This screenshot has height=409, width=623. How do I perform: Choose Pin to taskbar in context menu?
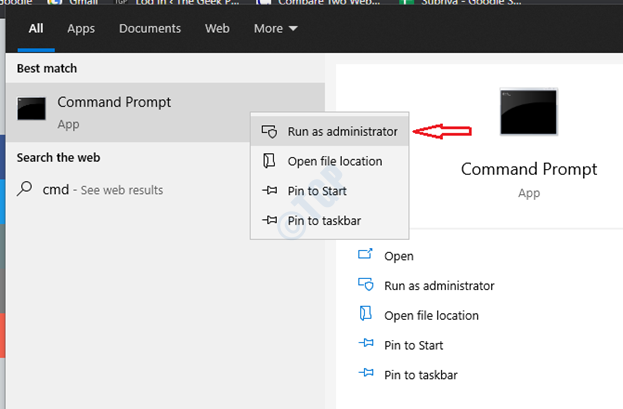pyautogui.click(x=329, y=221)
